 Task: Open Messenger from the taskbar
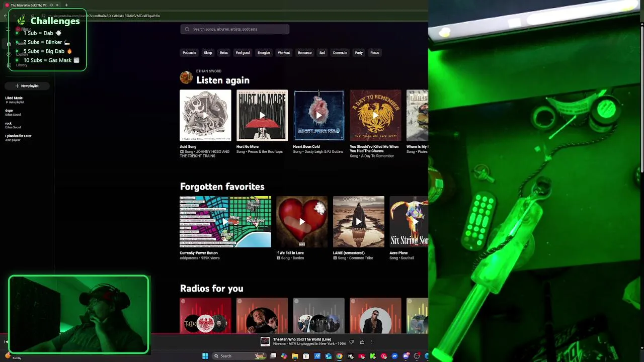[394, 356]
